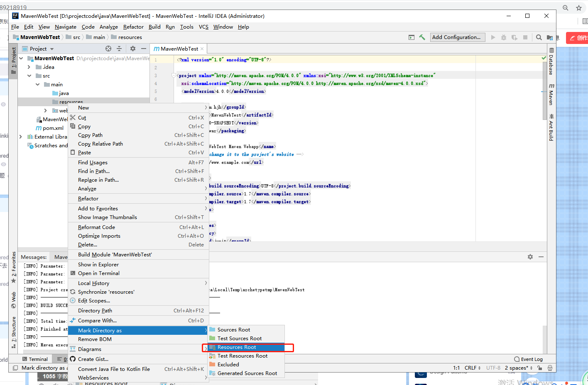This screenshot has height=385, width=588.
Task: Click the zoom magnifier in the browser window
Action: pyautogui.click(x=566, y=8)
